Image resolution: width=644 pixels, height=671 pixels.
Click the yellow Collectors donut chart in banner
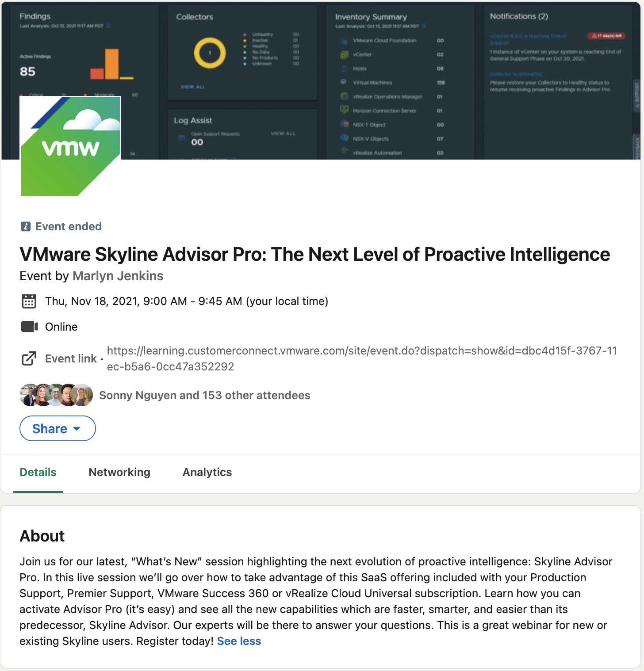(x=210, y=53)
